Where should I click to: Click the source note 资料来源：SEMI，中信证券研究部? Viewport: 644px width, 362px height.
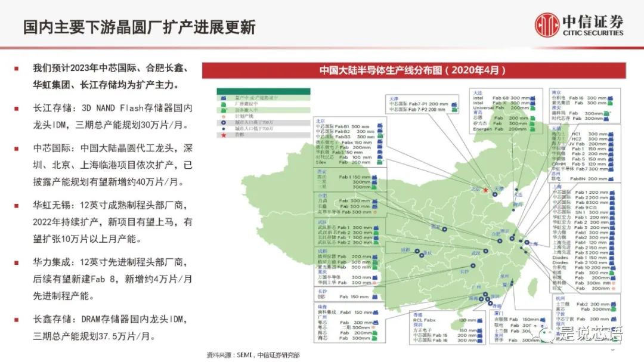tap(253, 355)
